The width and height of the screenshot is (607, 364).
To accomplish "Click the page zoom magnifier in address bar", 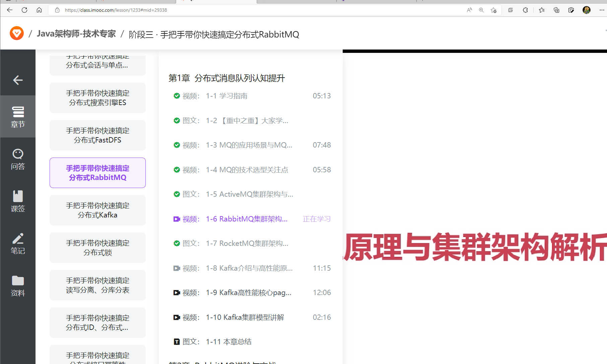I will tap(481, 10).
